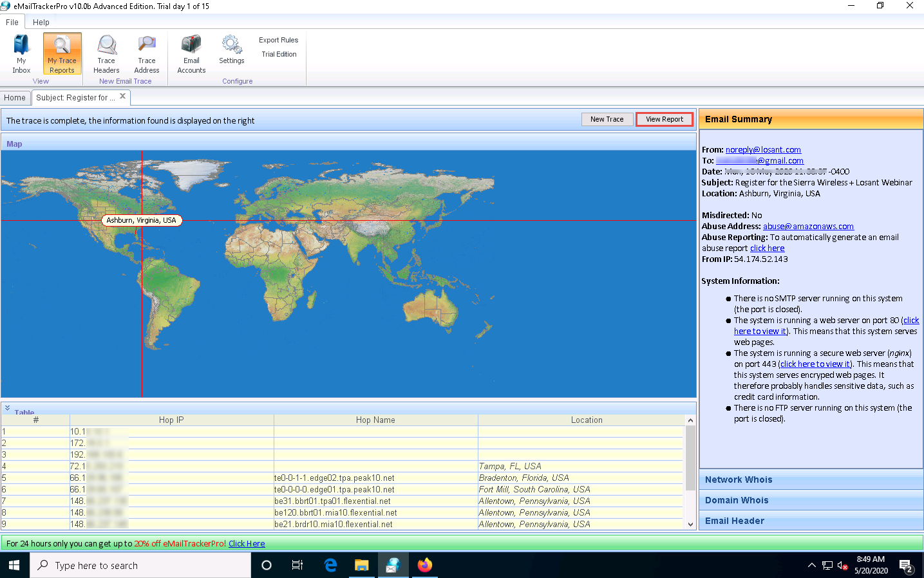The height and width of the screenshot is (578, 924).
Task: Open Cortana circle icon
Action: [x=266, y=565]
